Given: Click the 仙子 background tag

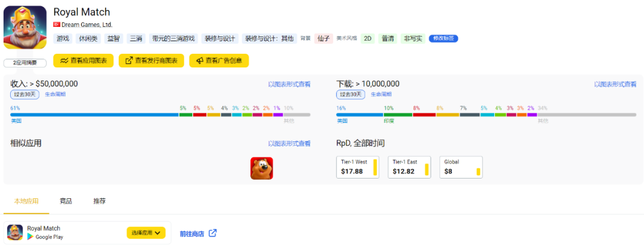Looking at the screenshot, I should 324,39.
